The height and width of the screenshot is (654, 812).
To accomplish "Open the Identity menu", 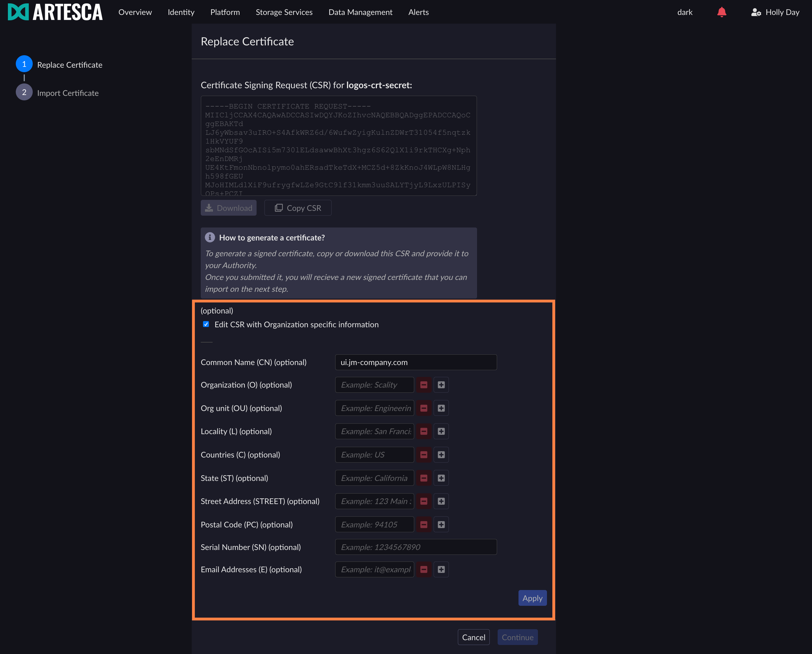I will [x=181, y=12].
